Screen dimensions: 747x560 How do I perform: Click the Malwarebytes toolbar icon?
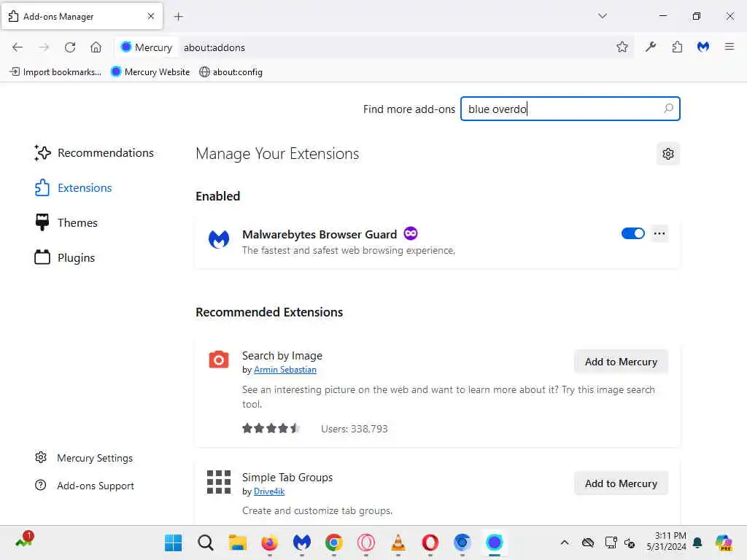click(x=703, y=47)
